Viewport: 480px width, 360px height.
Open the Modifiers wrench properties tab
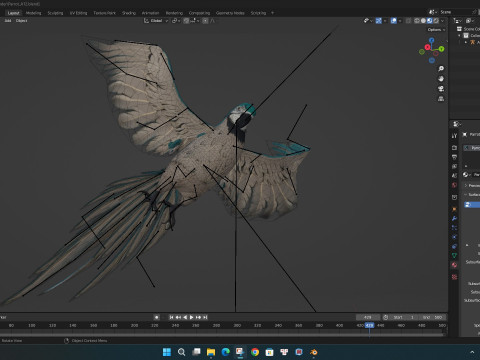(454, 219)
